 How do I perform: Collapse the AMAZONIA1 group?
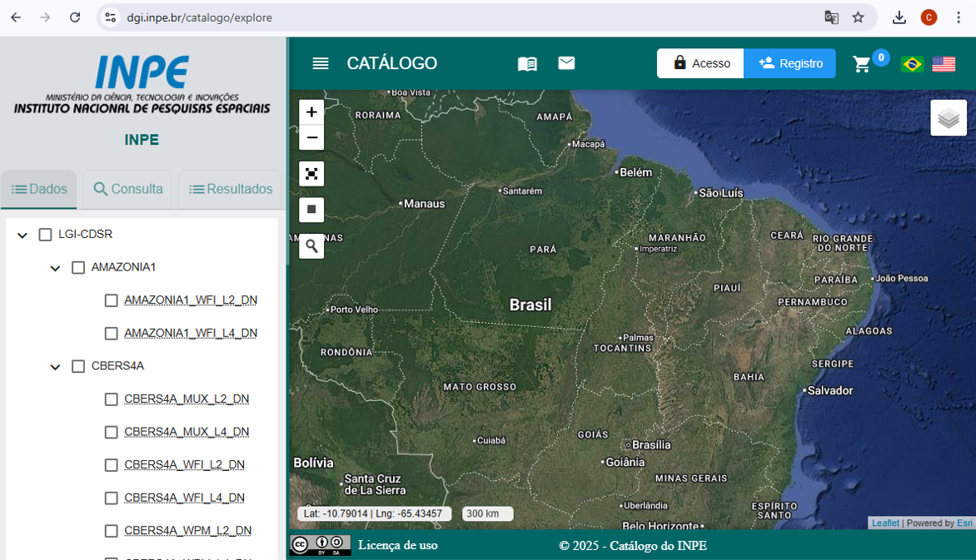click(x=55, y=268)
